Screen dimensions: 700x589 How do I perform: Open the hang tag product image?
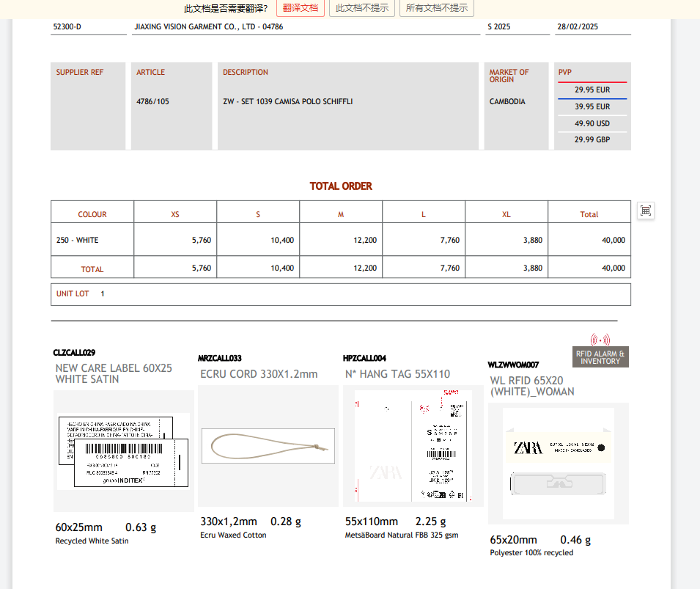[x=413, y=446]
